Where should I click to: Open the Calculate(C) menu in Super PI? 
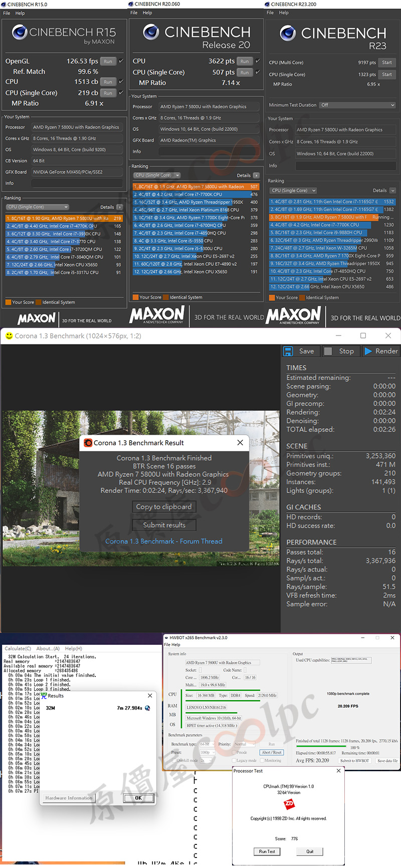pyautogui.click(x=18, y=648)
